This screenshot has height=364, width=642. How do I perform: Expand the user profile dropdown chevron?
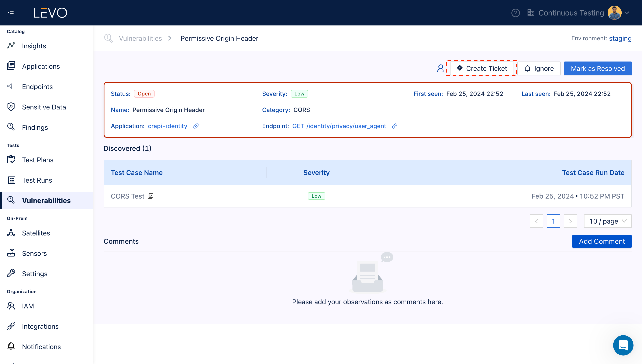(x=627, y=13)
